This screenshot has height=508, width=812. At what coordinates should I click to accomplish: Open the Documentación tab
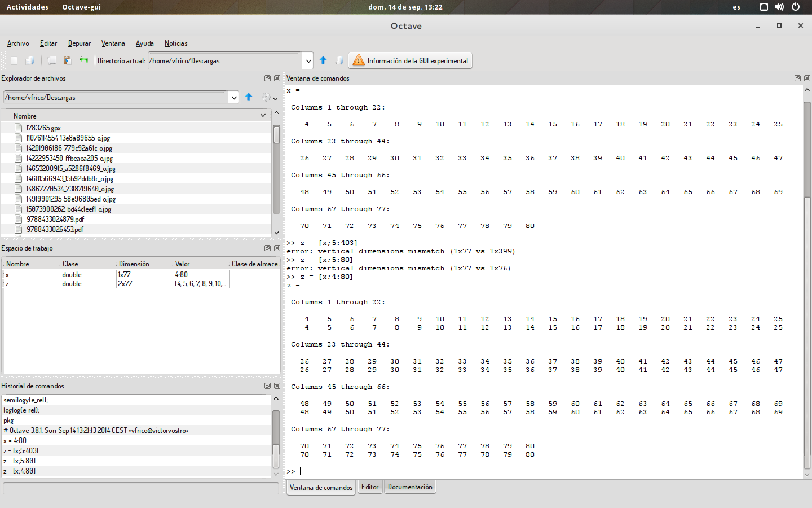tap(410, 487)
